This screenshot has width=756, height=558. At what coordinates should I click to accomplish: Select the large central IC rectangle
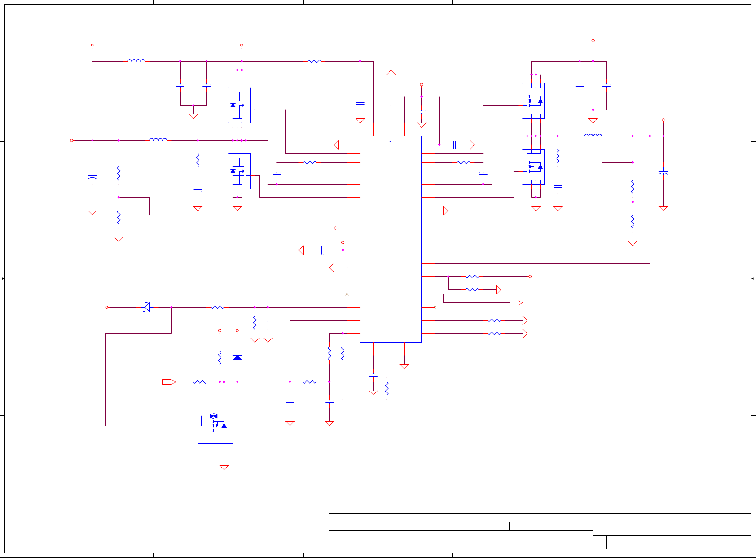point(390,239)
